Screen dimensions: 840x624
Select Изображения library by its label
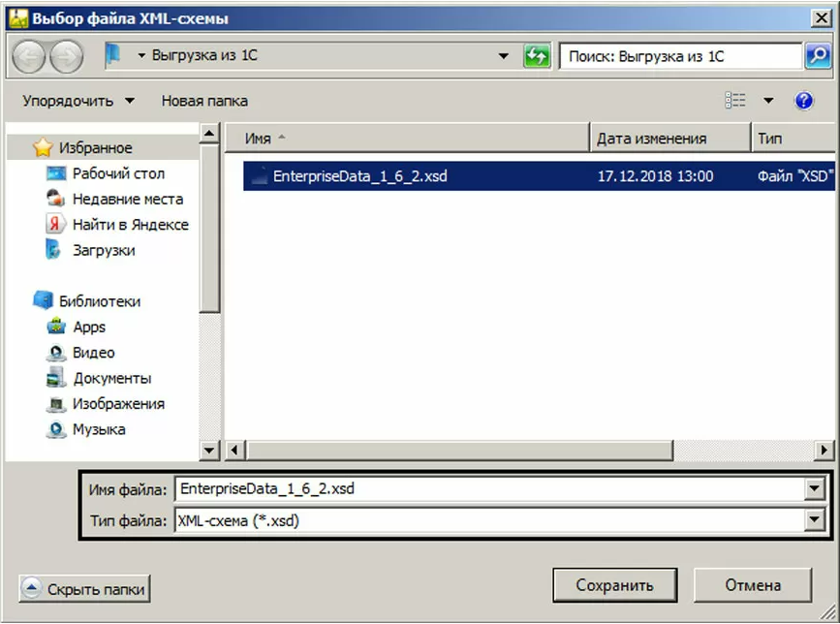point(118,404)
